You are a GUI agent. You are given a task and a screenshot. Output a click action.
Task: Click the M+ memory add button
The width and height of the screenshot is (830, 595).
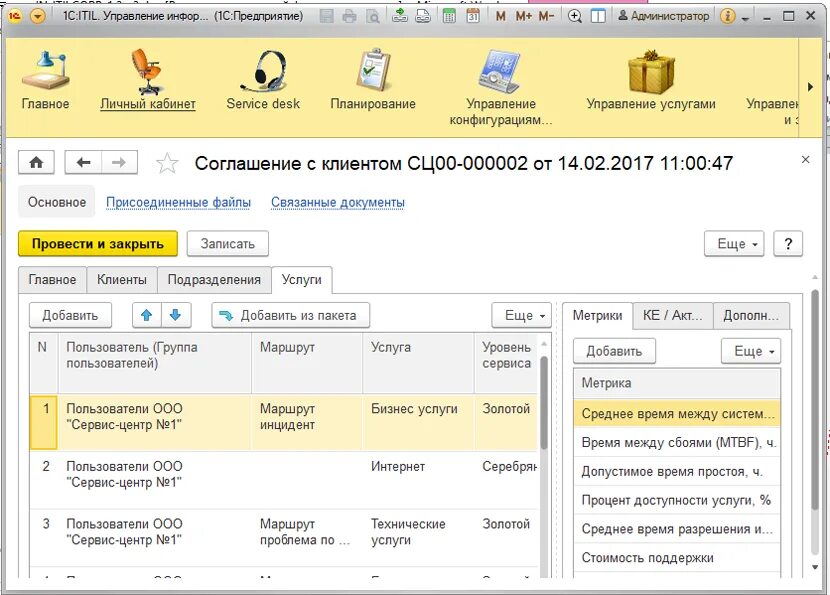pyautogui.click(x=523, y=16)
